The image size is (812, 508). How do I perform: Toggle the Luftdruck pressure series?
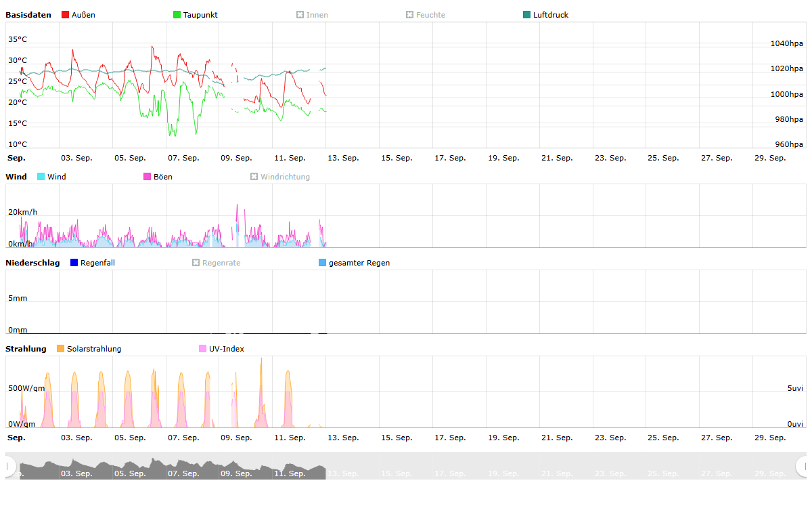545,15
